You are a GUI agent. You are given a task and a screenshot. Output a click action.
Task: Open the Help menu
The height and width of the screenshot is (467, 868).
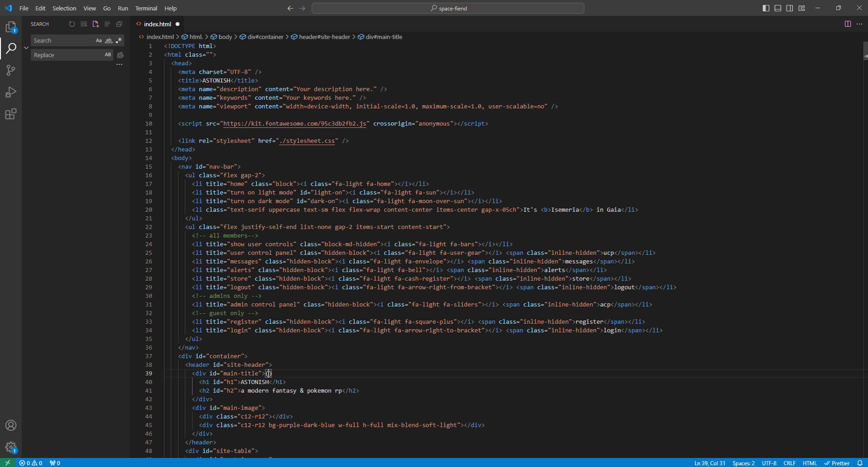tap(170, 8)
